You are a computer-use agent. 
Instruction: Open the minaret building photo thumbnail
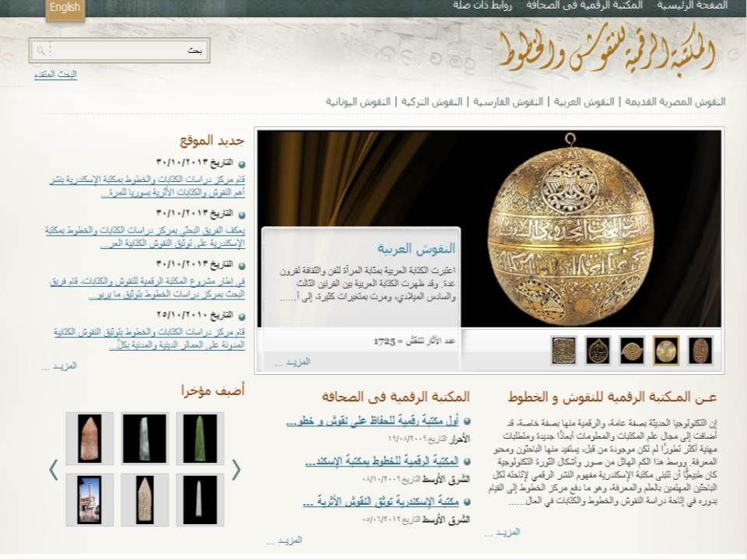click(x=89, y=499)
